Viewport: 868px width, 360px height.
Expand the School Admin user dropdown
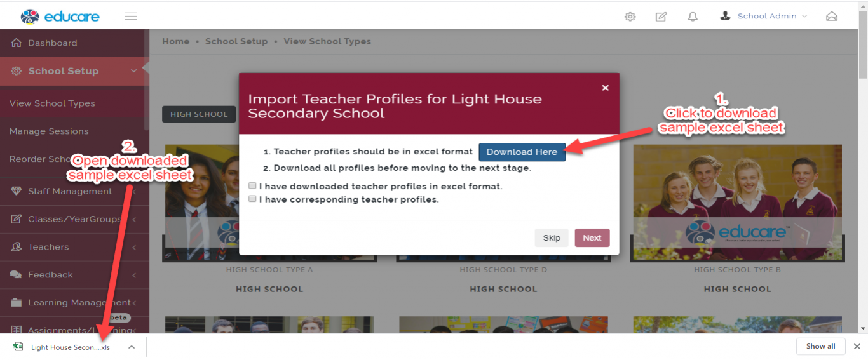pyautogui.click(x=763, y=16)
